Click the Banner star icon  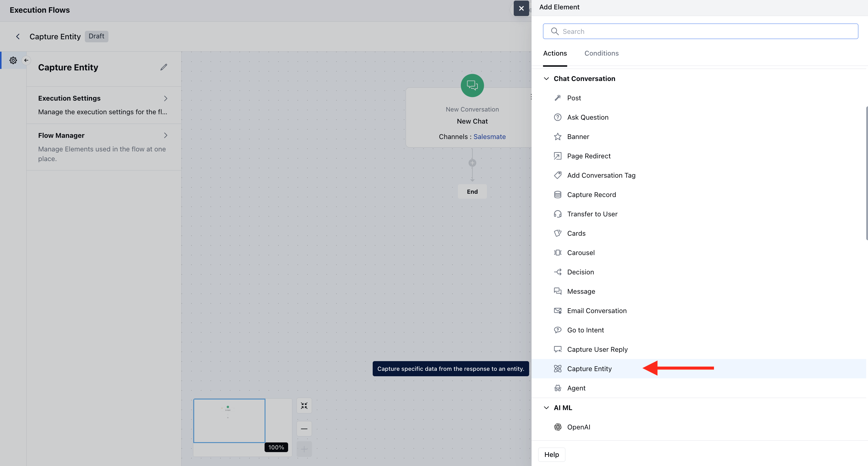pos(558,137)
